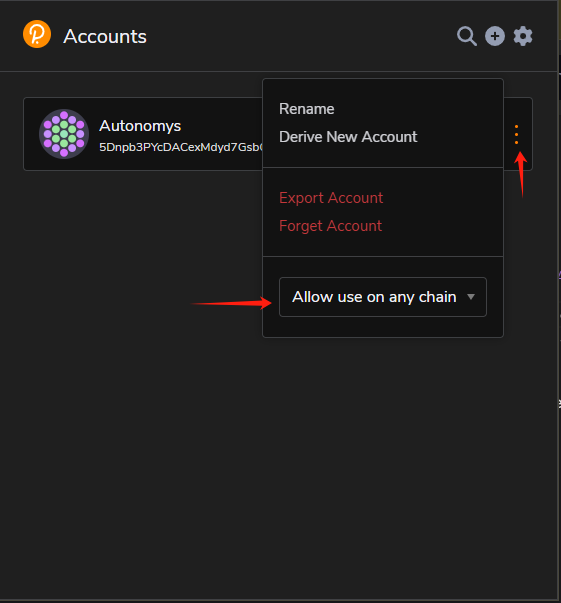The width and height of the screenshot is (561, 603).
Task: Toggle the orange three-dot account menu
Action: tap(516, 134)
